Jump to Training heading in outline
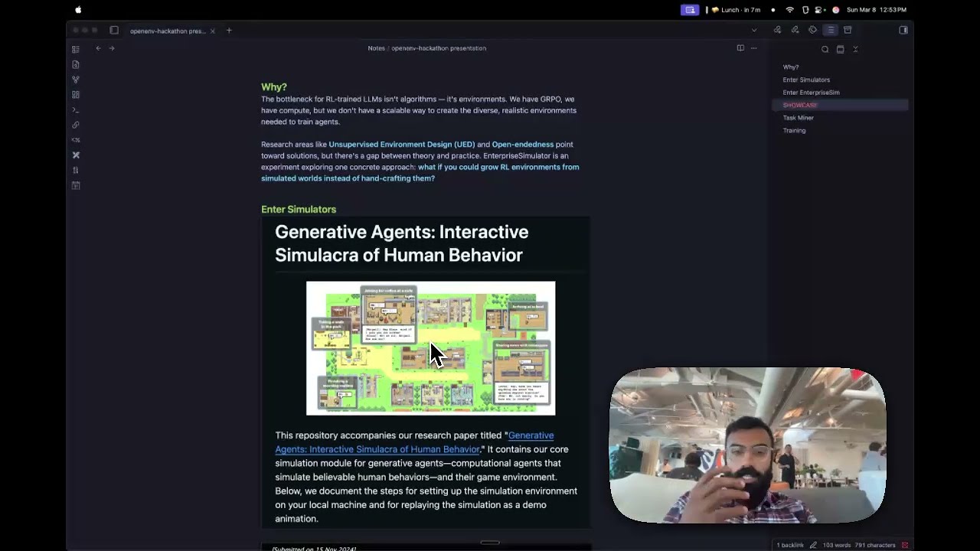Viewport: 980px width, 551px height. (794, 130)
